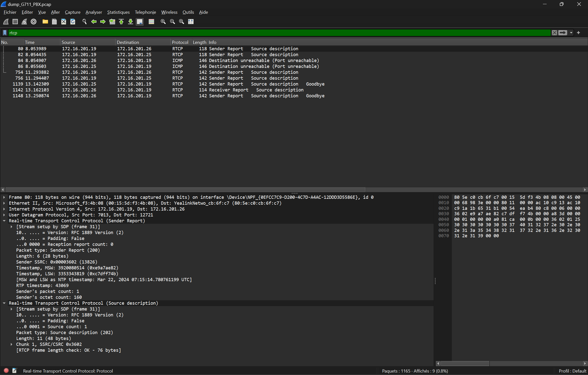Collapse RTCP Sender Report section
This screenshot has height=375, width=588.
coord(4,221)
